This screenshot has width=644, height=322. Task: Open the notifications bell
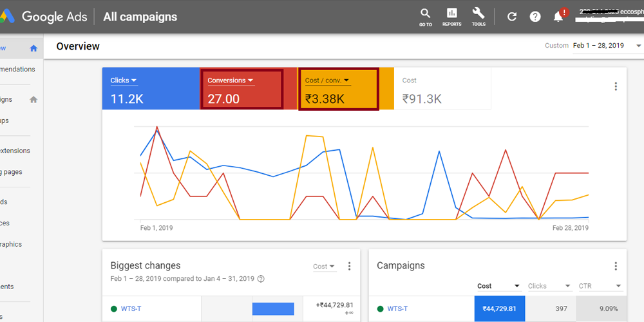558,17
